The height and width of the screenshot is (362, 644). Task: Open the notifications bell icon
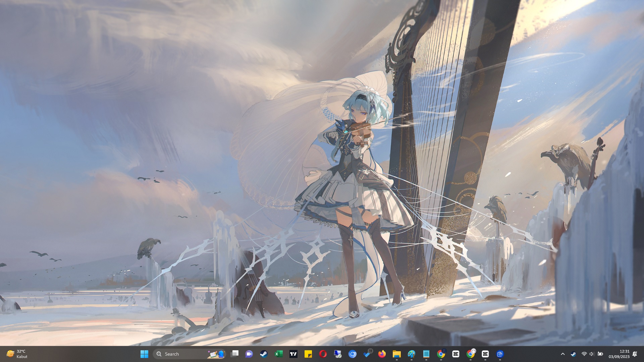pos(635,354)
